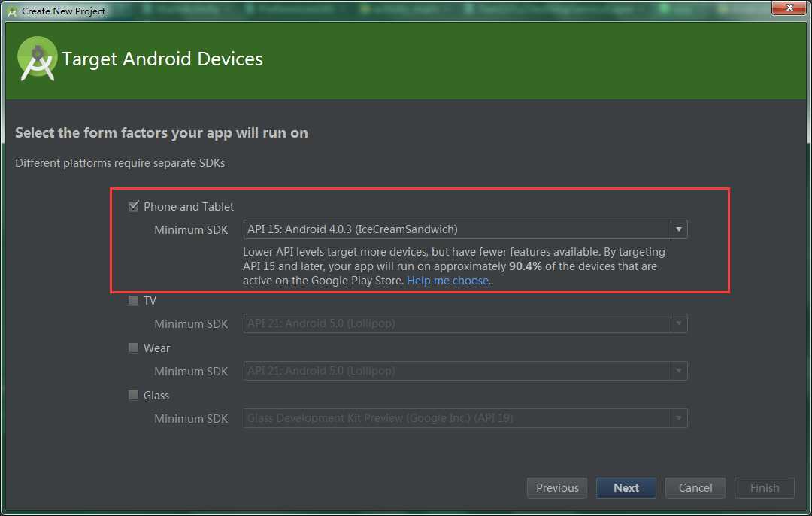Proceed with the Next button

626,488
